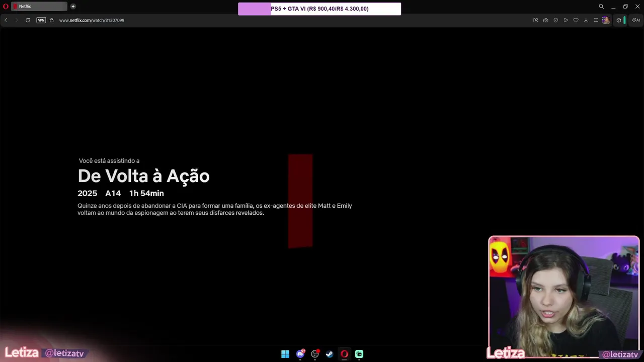Viewport: 644px width, 362px height.
Task: Open the extensions cube icon
Action: [619, 20]
